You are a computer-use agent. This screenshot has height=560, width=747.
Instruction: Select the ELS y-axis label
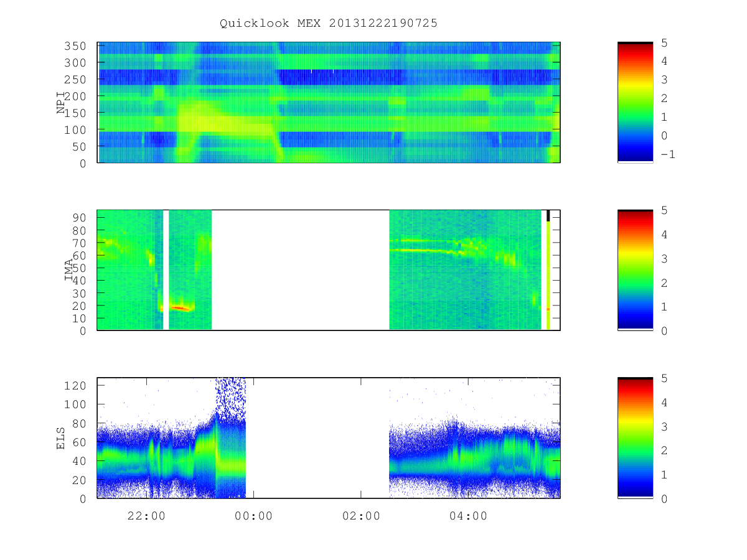pyautogui.click(x=61, y=438)
